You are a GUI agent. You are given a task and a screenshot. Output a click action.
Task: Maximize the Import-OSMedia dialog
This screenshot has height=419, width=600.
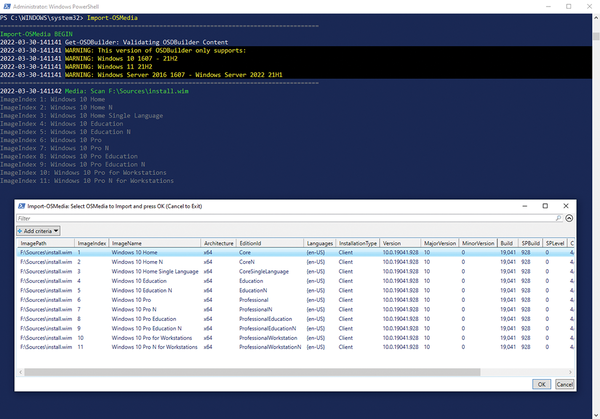click(545, 206)
